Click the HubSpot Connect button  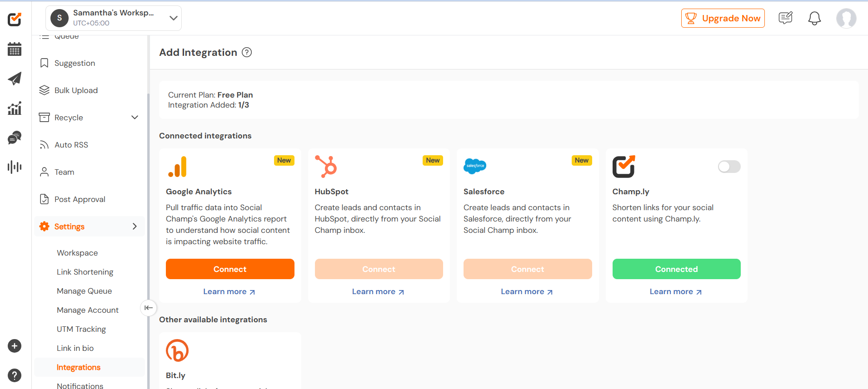(379, 269)
